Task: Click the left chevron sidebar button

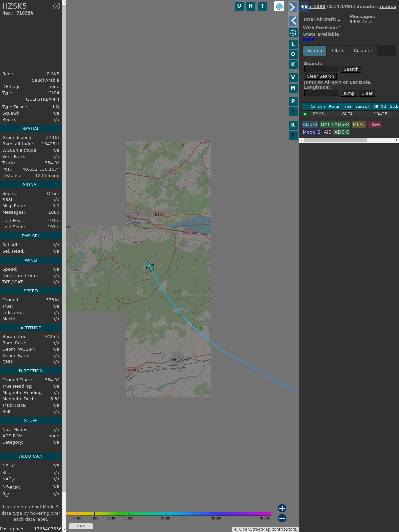Action: 293,21
